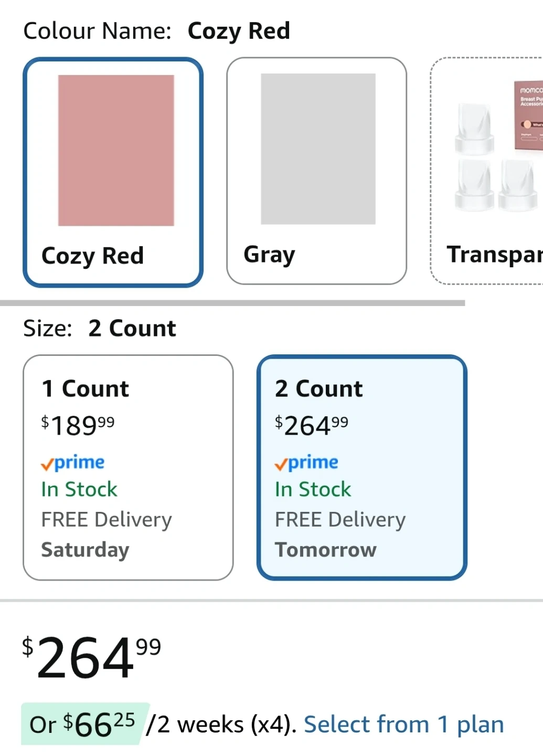
Task: Open the Select from 1 plan link
Action: [403, 724]
